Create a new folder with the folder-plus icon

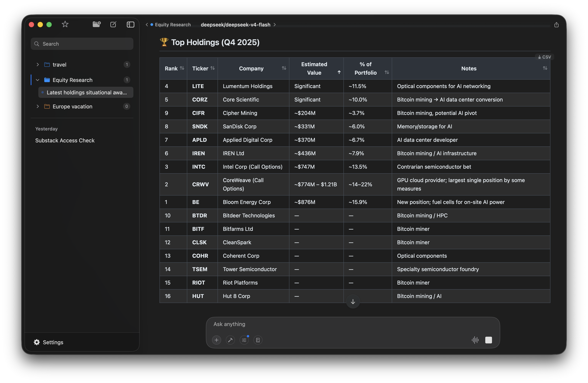[97, 24]
